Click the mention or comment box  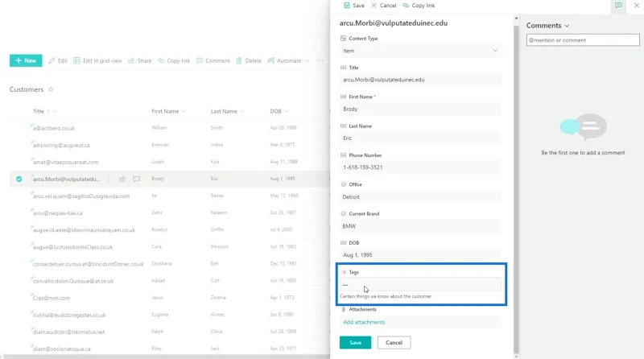pyautogui.click(x=583, y=39)
